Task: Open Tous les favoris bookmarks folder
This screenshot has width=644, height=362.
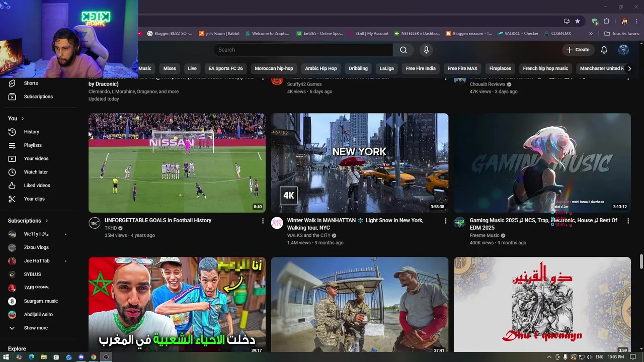Action: click(x=622, y=34)
